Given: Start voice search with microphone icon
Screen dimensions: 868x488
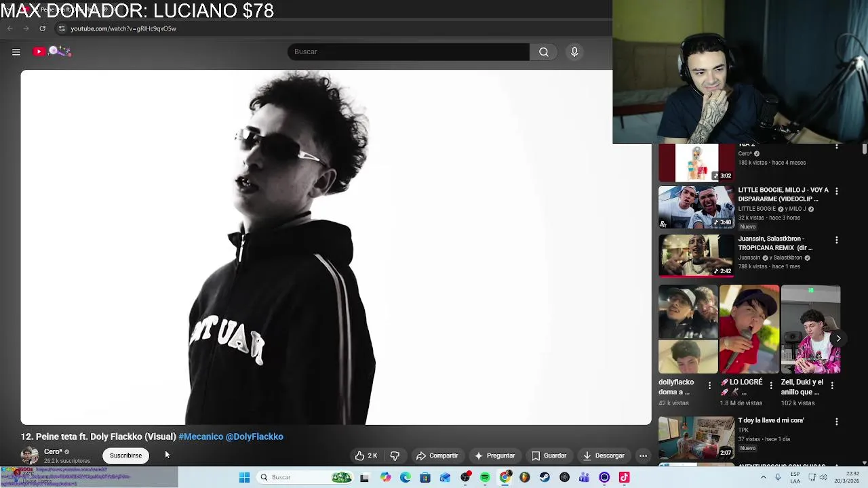Looking at the screenshot, I should [574, 52].
